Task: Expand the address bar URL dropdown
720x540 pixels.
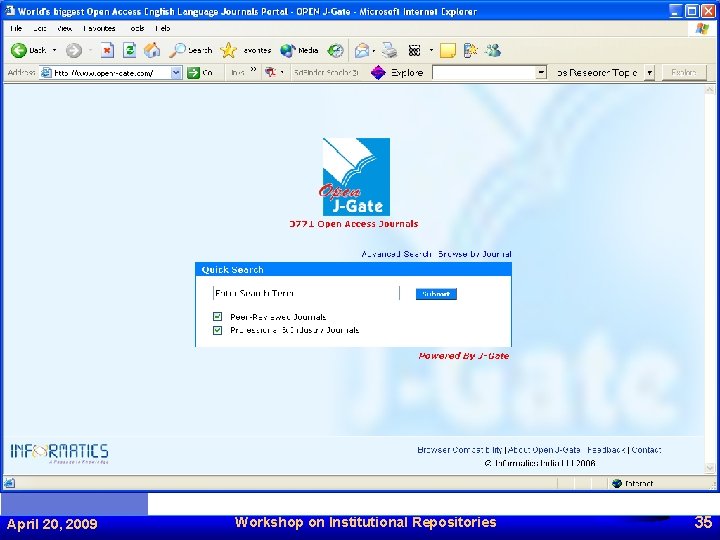Action: [x=176, y=73]
